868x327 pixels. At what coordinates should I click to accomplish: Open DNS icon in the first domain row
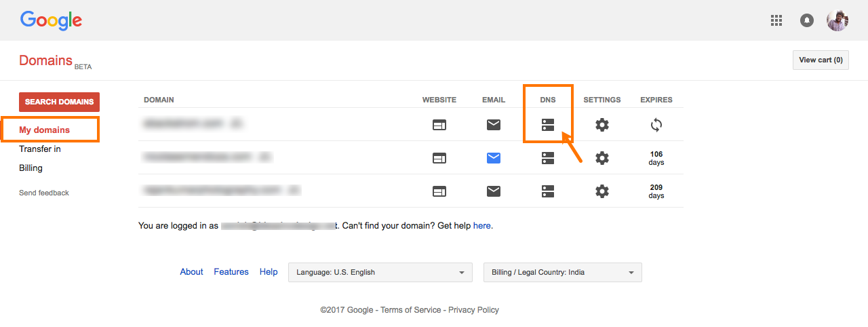548,125
